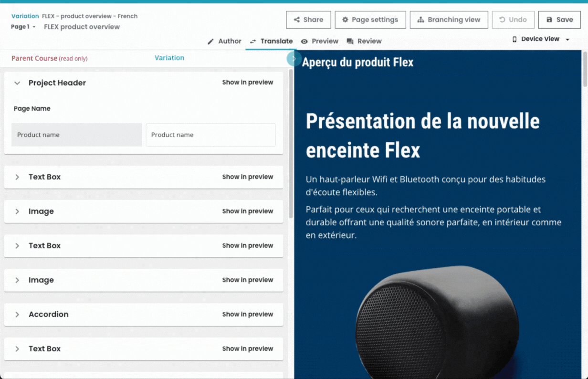Click the Page Name label
The height and width of the screenshot is (379, 588).
[x=32, y=108]
